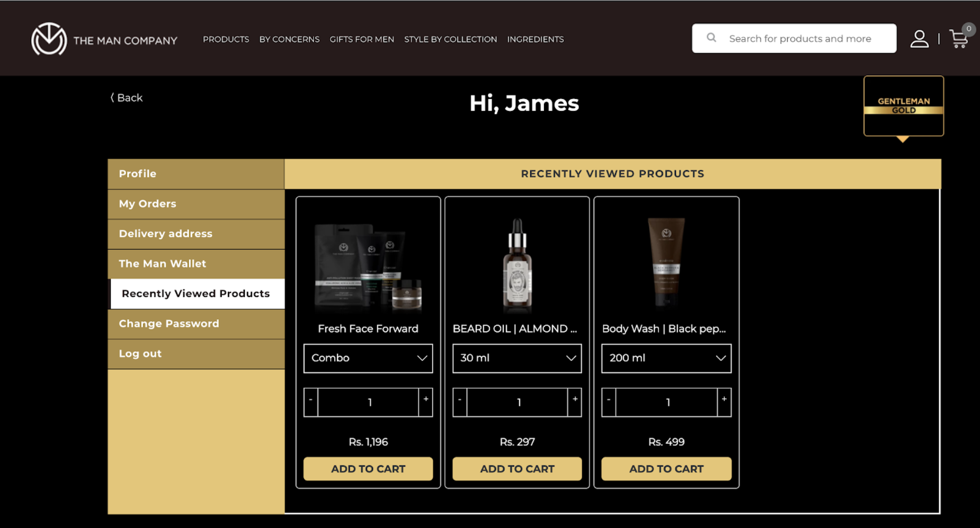
Task: Open the Combo variant dropdown
Action: click(368, 358)
